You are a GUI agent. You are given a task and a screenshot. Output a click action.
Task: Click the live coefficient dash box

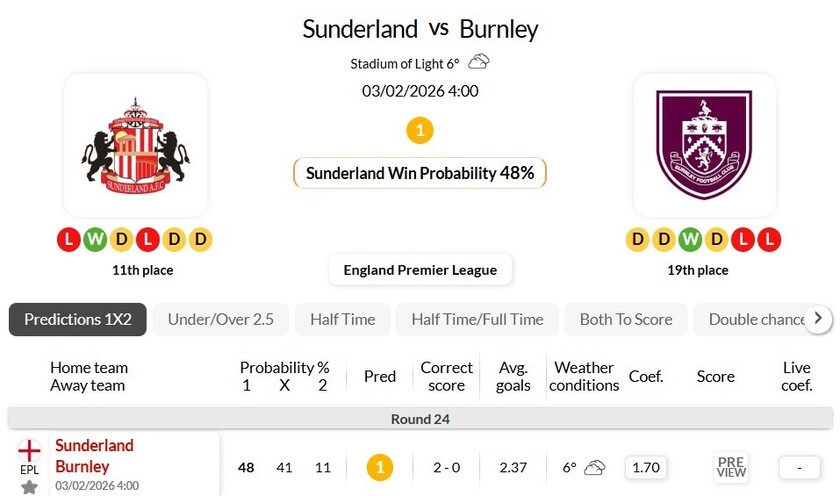796,466
